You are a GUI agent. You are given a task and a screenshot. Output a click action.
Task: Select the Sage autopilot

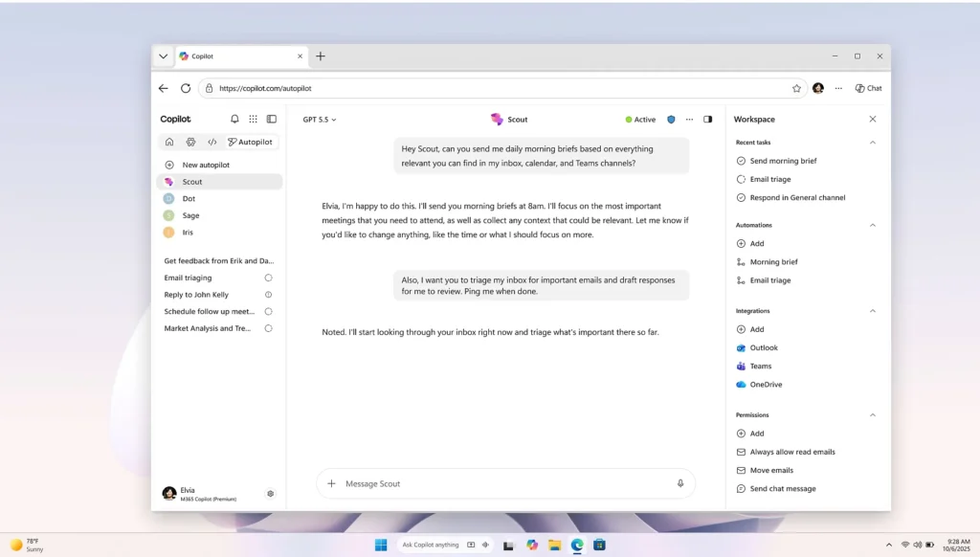point(219,215)
